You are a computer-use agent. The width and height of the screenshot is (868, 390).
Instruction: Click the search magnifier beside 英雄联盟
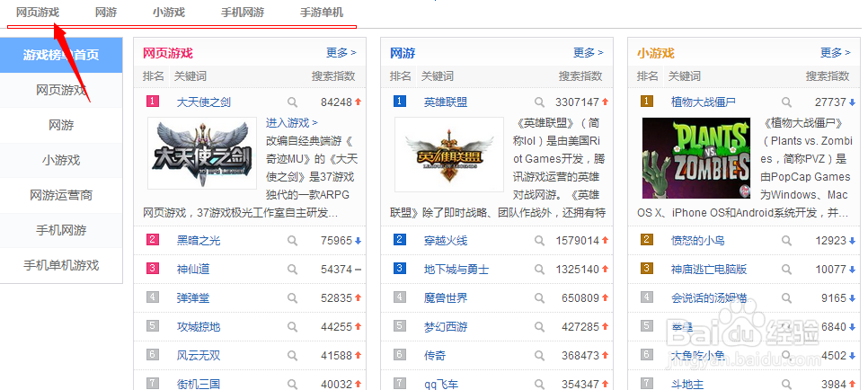(x=539, y=102)
